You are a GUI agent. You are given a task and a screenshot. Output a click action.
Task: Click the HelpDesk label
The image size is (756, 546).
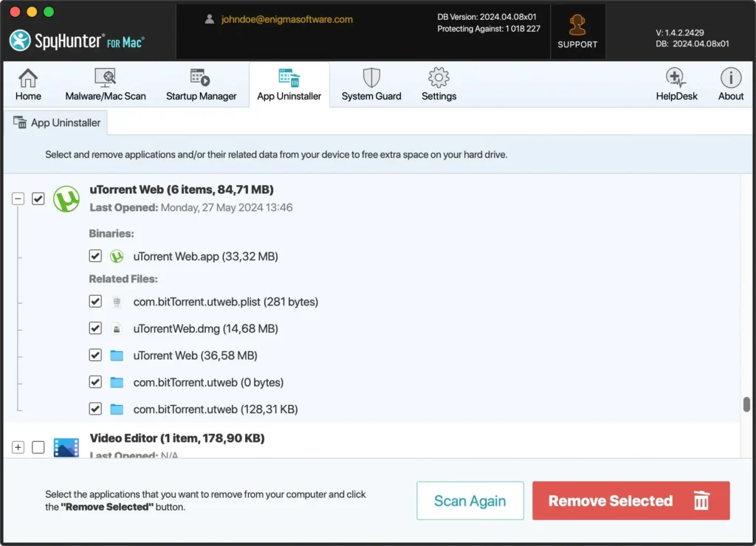click(x=676, y=96)
